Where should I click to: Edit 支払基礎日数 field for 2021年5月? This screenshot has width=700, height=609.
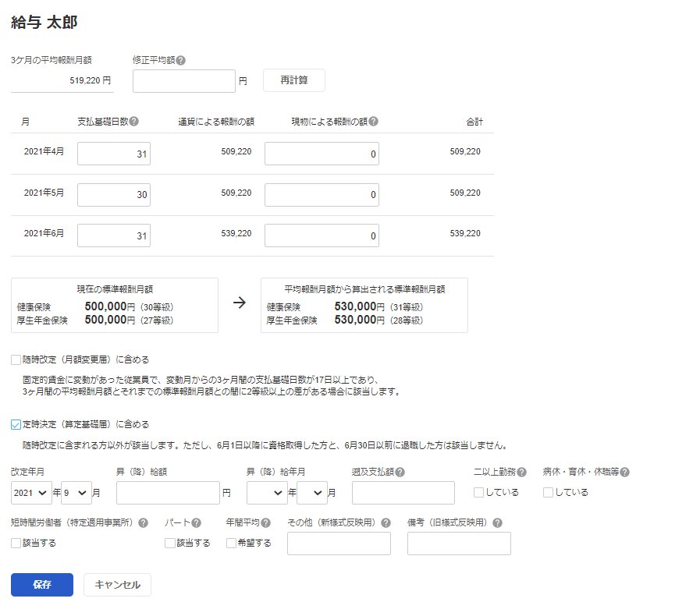114,195
